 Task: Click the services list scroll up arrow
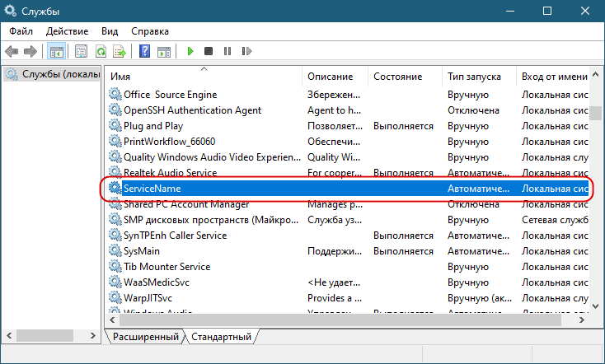click(596, 74)
